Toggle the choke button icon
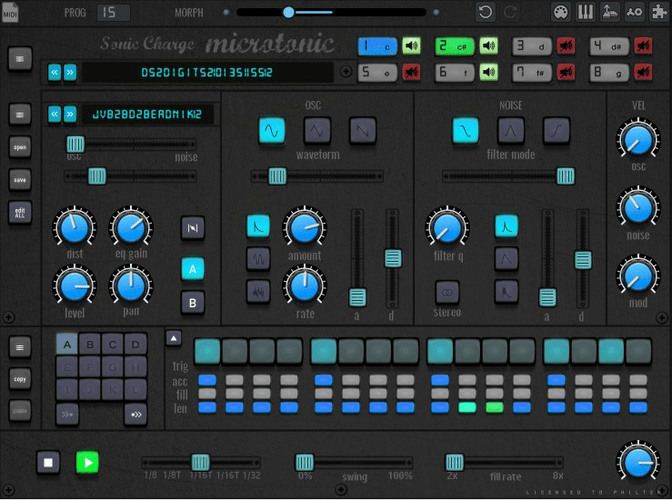Image resolution: width=672 pixels, height=500 pixels. [193, 228]
